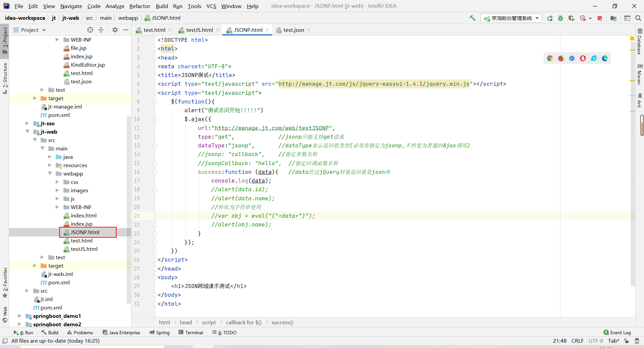Viewport: 644px width, 348px height.
Task: Open the Refactor menu
Action: coord(140,6)
